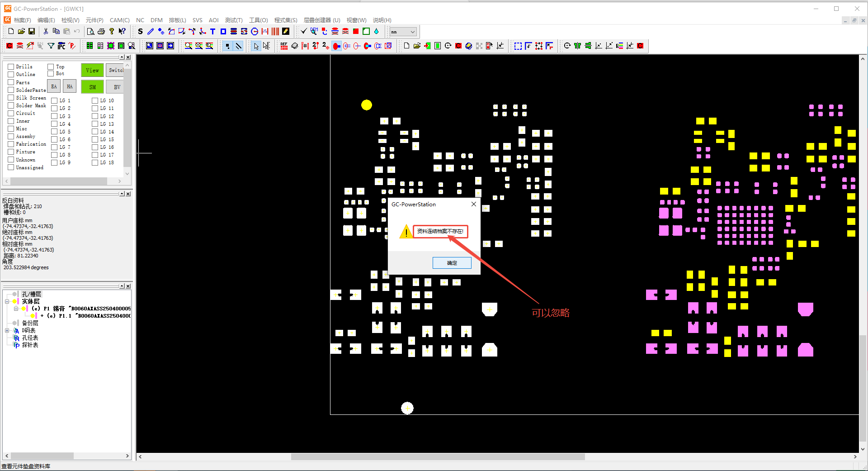Select the Text 'T' tool icon

212,31
